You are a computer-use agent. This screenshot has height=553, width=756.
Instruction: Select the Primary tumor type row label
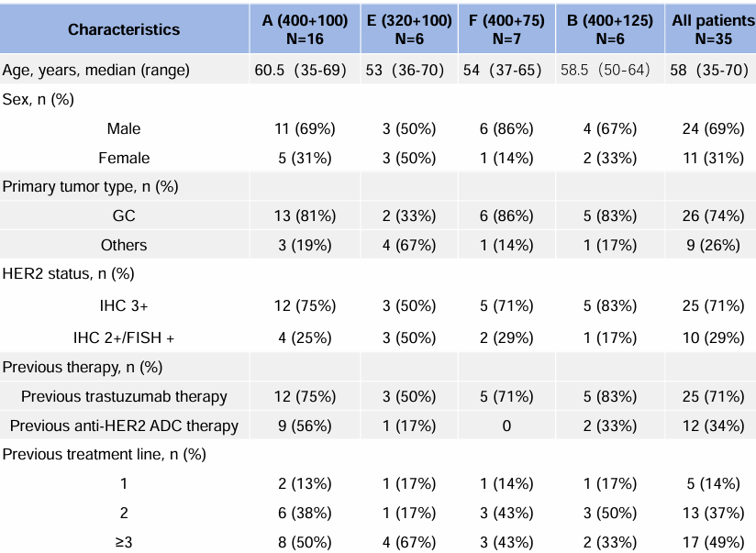[90, 186]
